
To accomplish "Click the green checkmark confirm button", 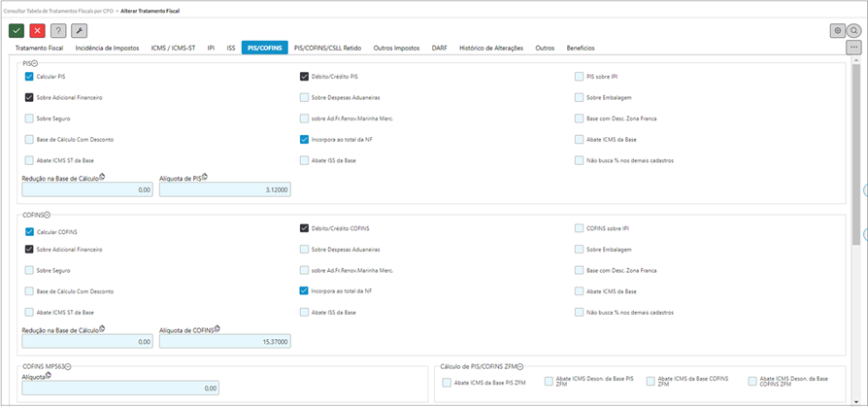I will [17, 31].
